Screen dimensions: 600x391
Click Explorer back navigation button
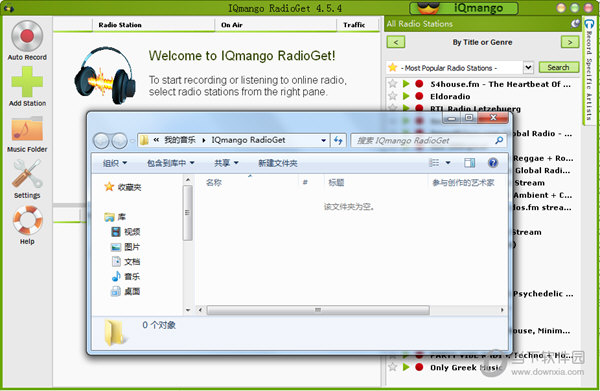click(101, 141)
